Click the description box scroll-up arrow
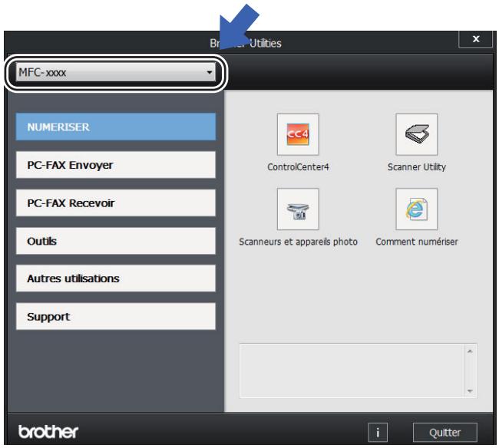Image resolution: width=499 pixels, height=448 pixels. click(x=470, y=351)
